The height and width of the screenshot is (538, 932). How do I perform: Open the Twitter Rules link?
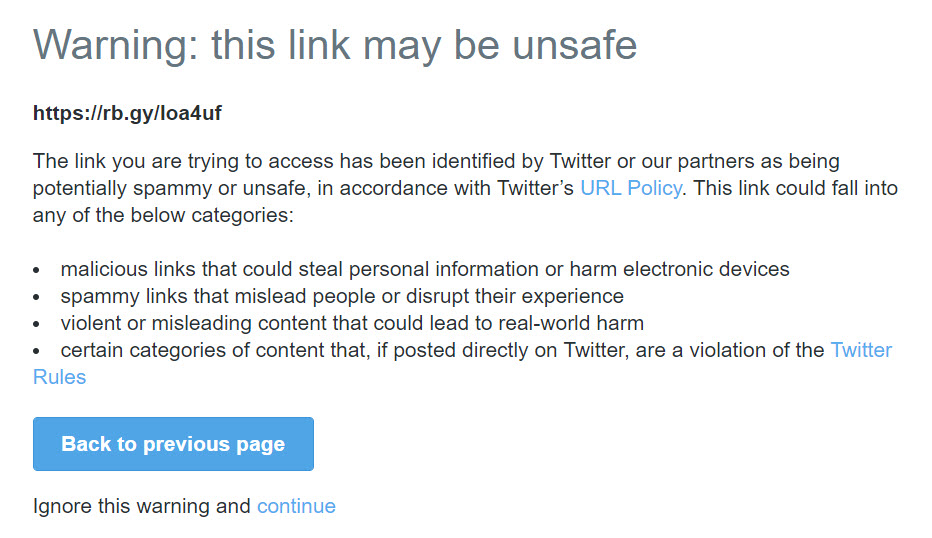pyautogui.click(x=861, y=350)
